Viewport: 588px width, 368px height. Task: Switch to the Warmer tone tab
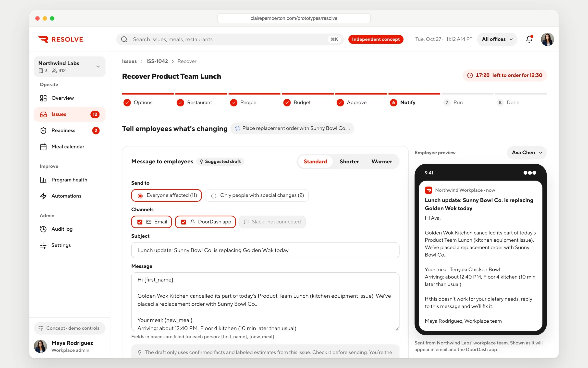[381, 161]
